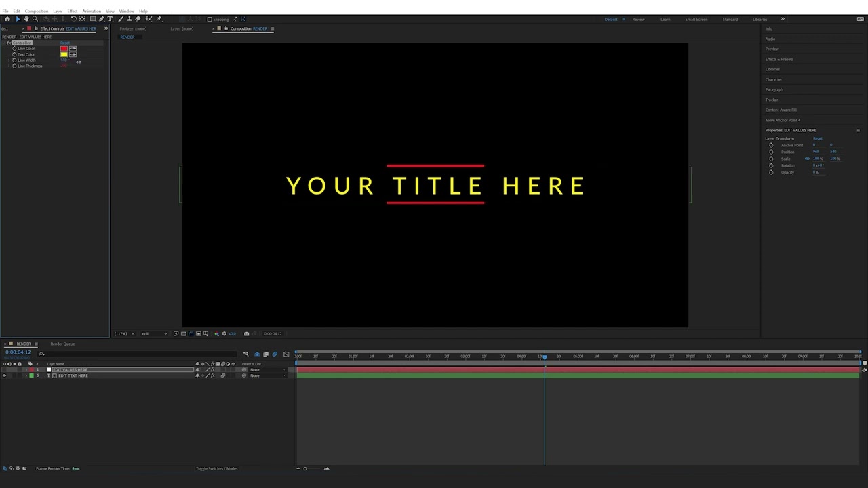The height and width of the screenshot is (488, 868).
Task: Toggle the Opacity stopwatch in Properties
Action: point(771,172)
